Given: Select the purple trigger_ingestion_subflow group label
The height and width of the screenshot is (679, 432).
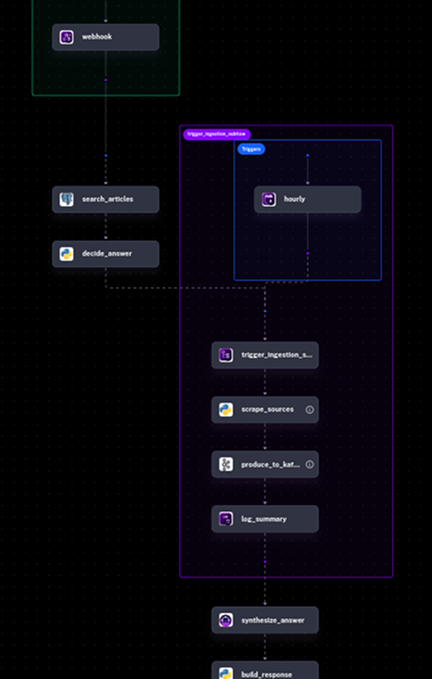Looking at the screenshot, I should tap(216, 134).
